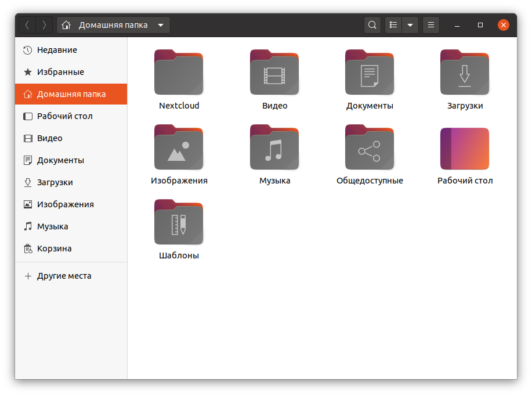Open the Загрузки folder icon
The height and width of the screenshot is (396, 532).
[465, 73]
